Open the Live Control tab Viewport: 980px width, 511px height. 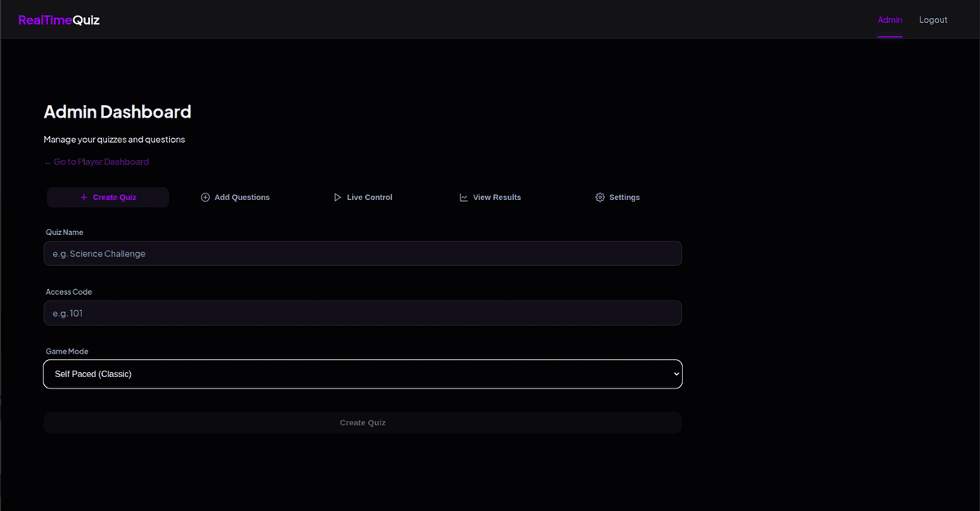point(363,197)
